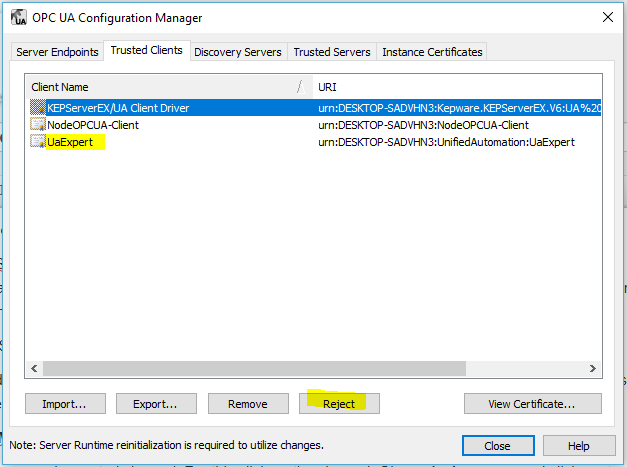The width and height of the screenshot is (627, 467).
Task: Click the Close button
Action: tap(498, 446)
